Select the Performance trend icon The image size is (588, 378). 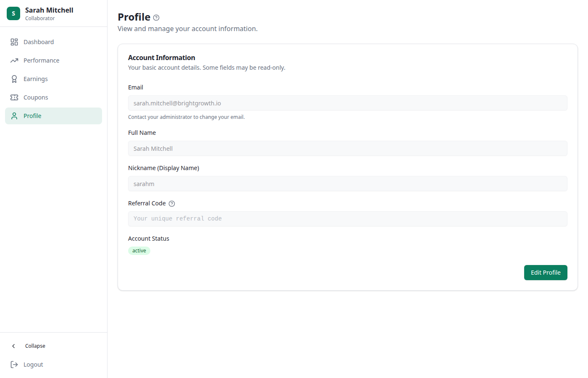click(x=14, y=60)
